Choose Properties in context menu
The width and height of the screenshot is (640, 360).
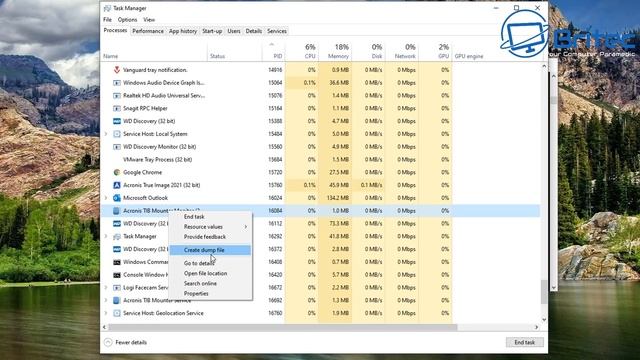211,293
